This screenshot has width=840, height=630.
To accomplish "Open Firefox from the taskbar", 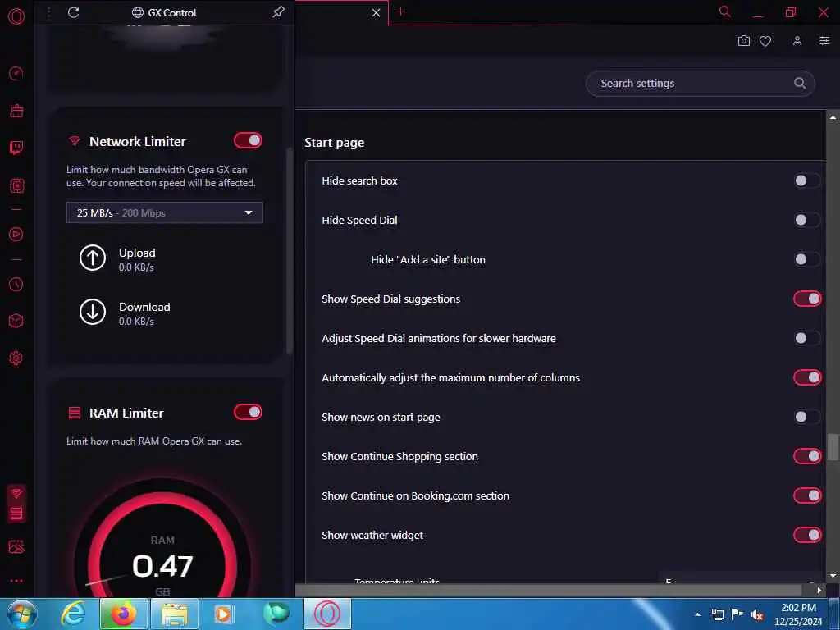I will pyautogui.click(x=123, y=614).
